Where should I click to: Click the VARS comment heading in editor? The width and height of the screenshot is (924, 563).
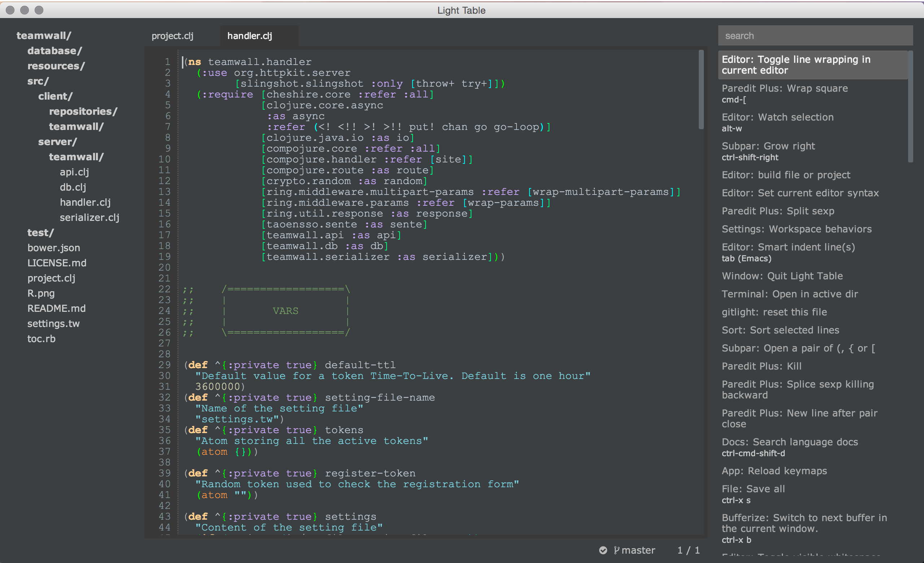point(286,311)
